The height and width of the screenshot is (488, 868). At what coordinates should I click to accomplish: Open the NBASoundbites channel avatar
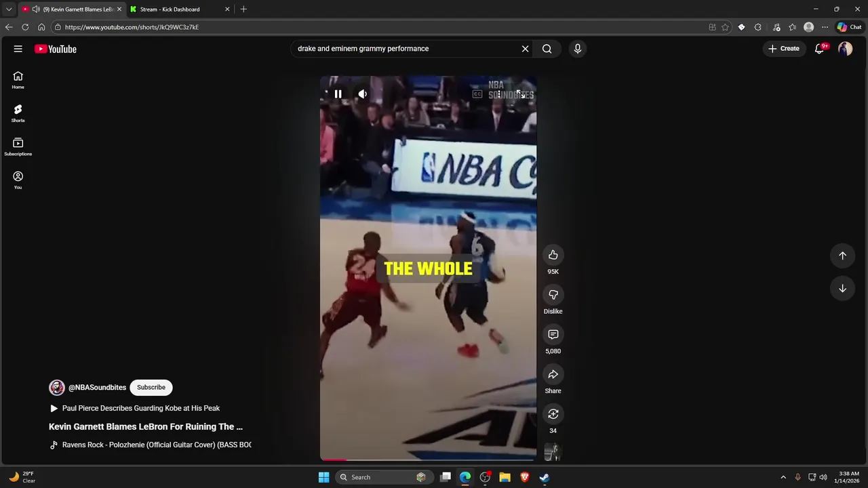coord(57,388)
